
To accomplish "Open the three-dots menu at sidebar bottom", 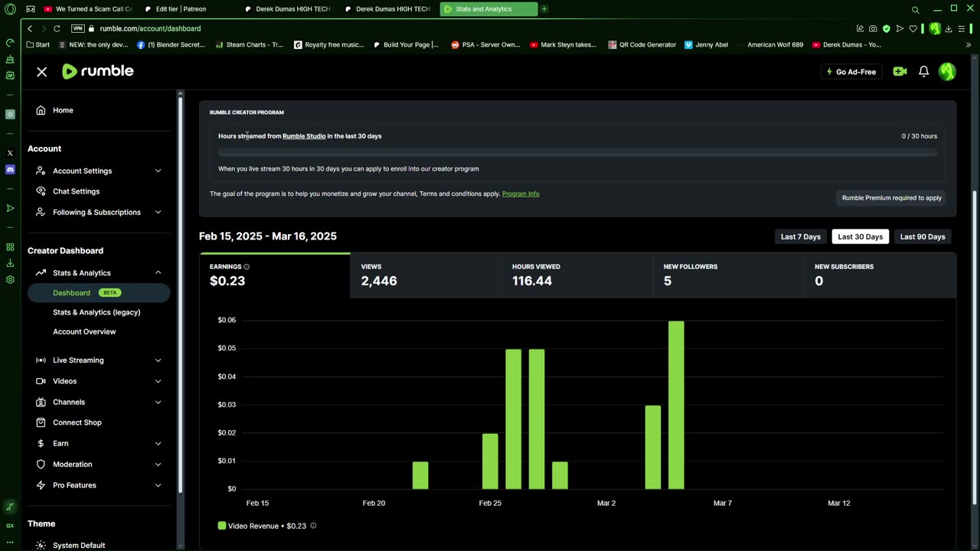I will click(x=10, y=542).
